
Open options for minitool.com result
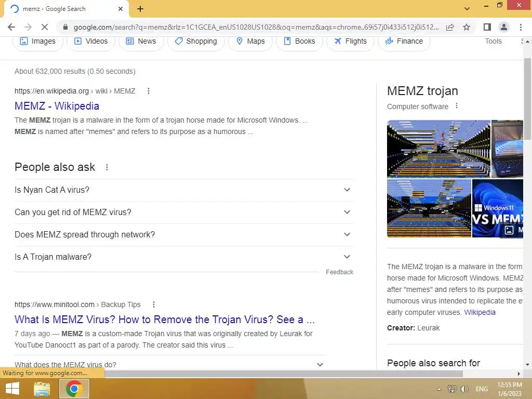point(154,304)
